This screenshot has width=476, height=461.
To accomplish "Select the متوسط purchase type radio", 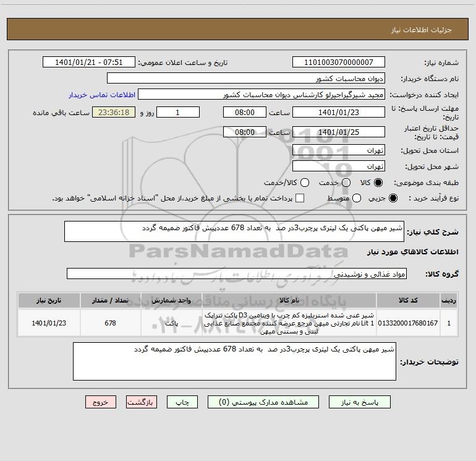I will pyautogui.click(x=357, y=198).
